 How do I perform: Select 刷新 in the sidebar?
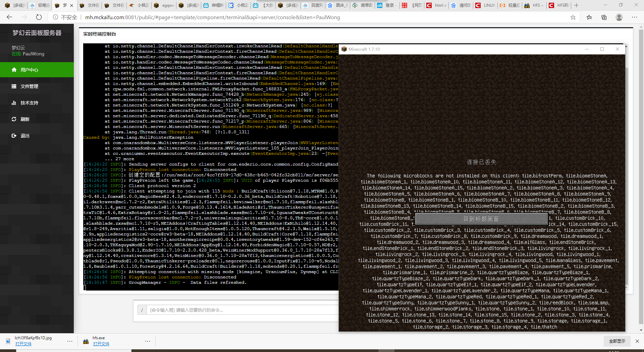click(x=37, y=119)
